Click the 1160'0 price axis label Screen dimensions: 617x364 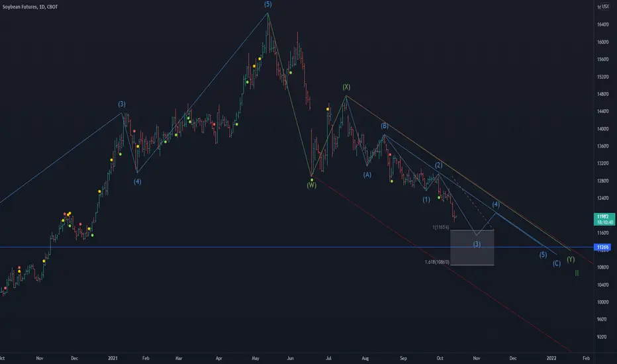pos(603,233)
